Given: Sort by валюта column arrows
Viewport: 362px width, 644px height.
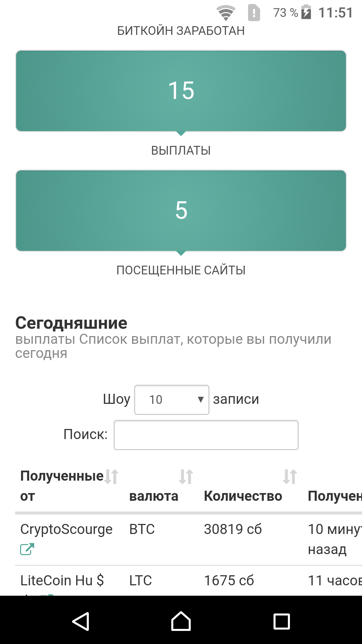Looking at the screenshot, I should pyautogui.click(x=186, y=477).
